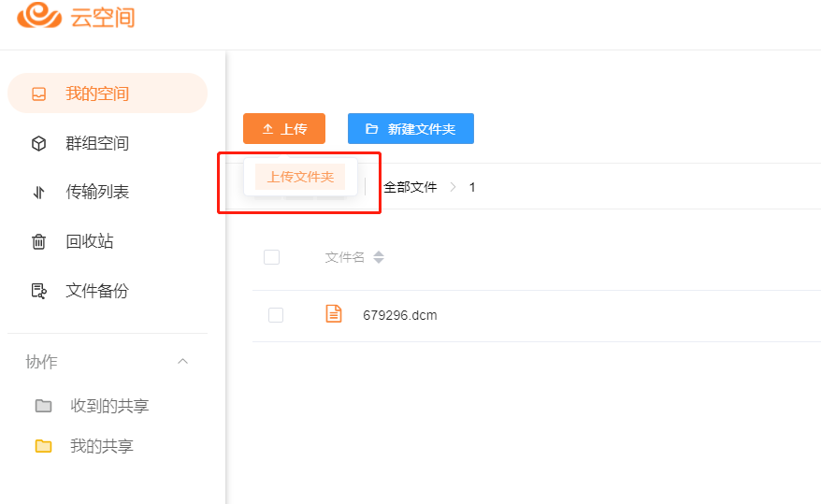Click the 我的空间 inbox icon
Image resolution: width=821 pixels, height=504 pixels.
(39, 94)
